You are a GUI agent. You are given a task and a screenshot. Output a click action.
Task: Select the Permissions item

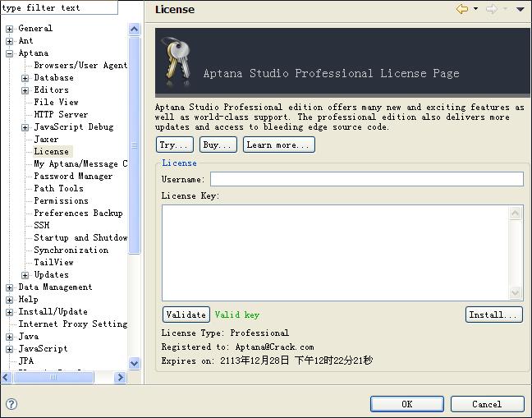tap(61, 200)
